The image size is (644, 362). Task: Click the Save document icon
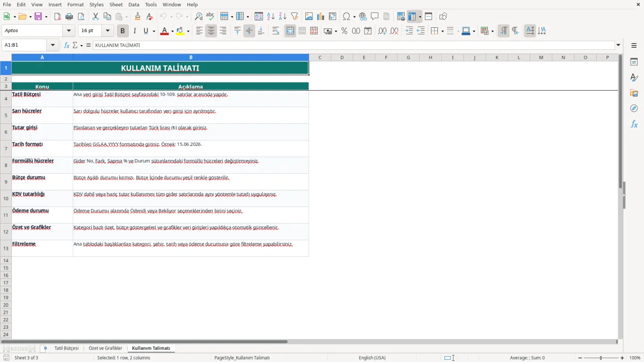(38, 17)
